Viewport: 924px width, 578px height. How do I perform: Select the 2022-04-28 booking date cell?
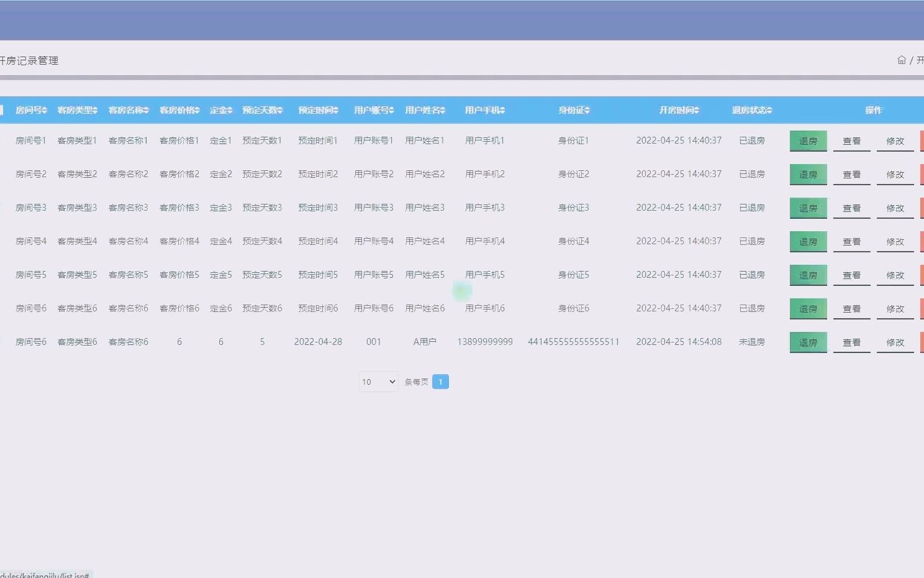pos(318,342)
